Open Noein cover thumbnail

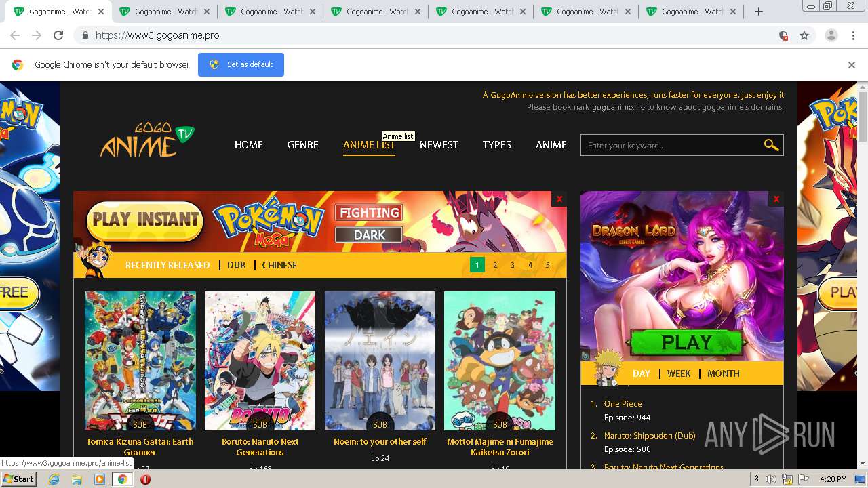(x=380, y=361)
